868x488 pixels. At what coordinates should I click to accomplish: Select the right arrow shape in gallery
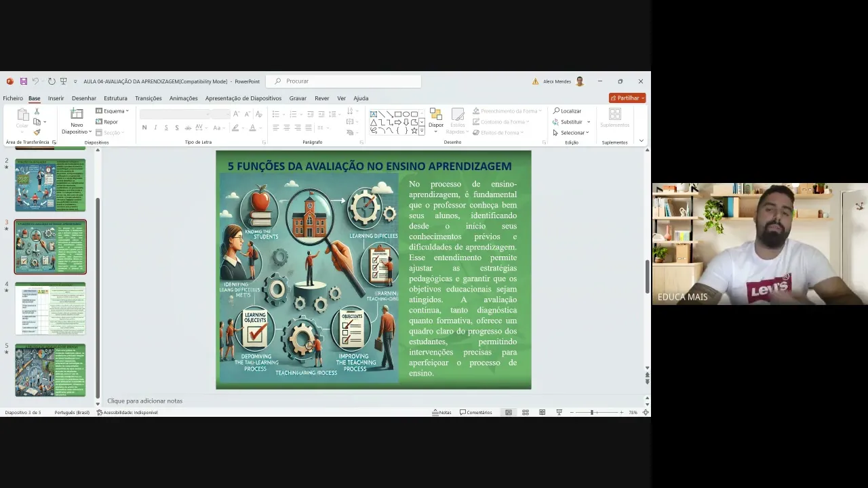point(398,122)
